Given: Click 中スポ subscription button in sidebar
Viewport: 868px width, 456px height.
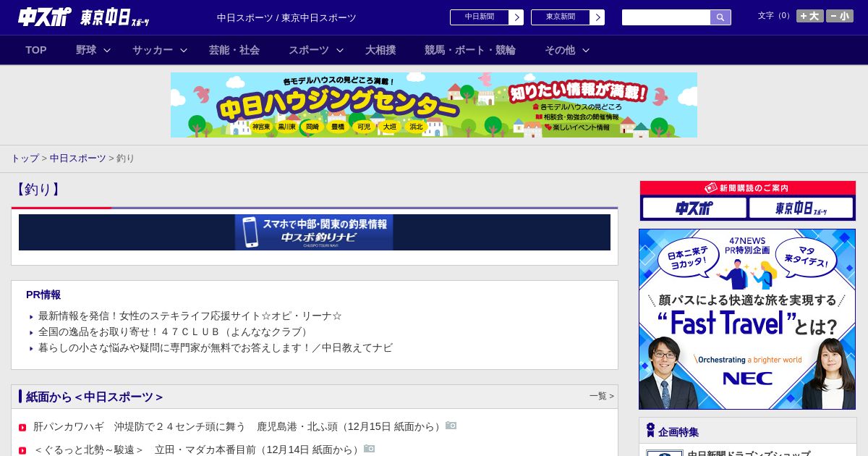Looking at the screenshot, I should [694, 208].
